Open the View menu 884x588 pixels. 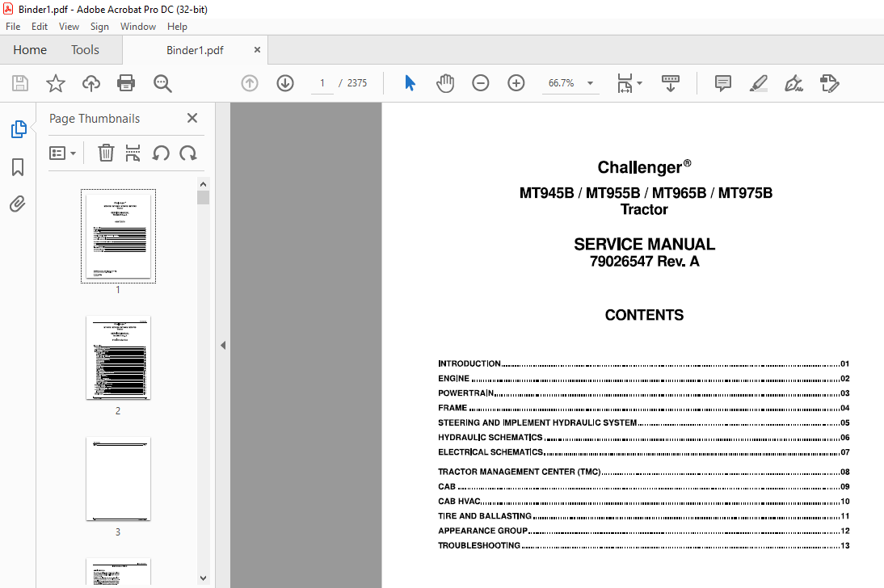[x=69, y=27]
